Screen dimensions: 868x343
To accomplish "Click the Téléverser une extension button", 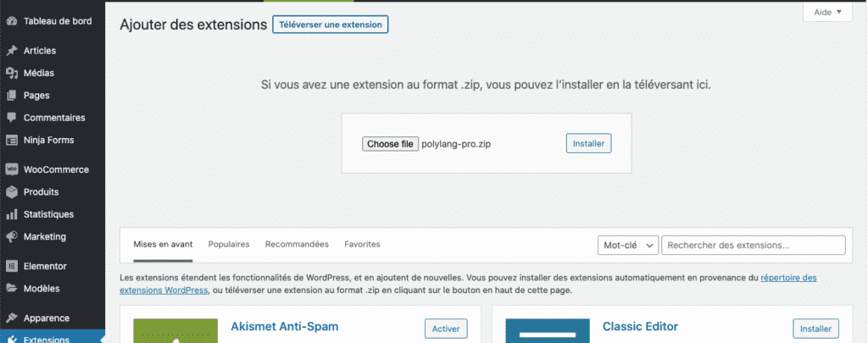I will coord(331,25).
